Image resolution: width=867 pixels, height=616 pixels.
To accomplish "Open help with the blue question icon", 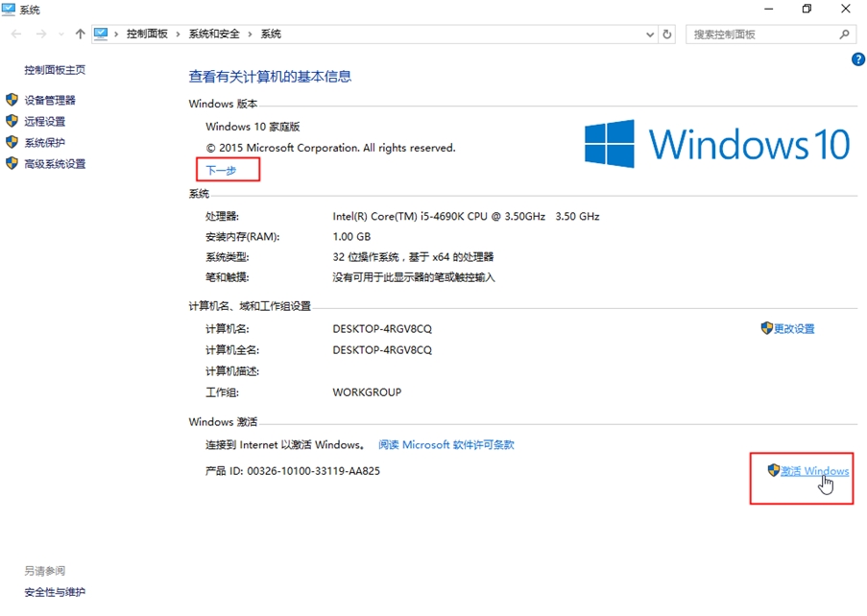I will tap(858, 59).
